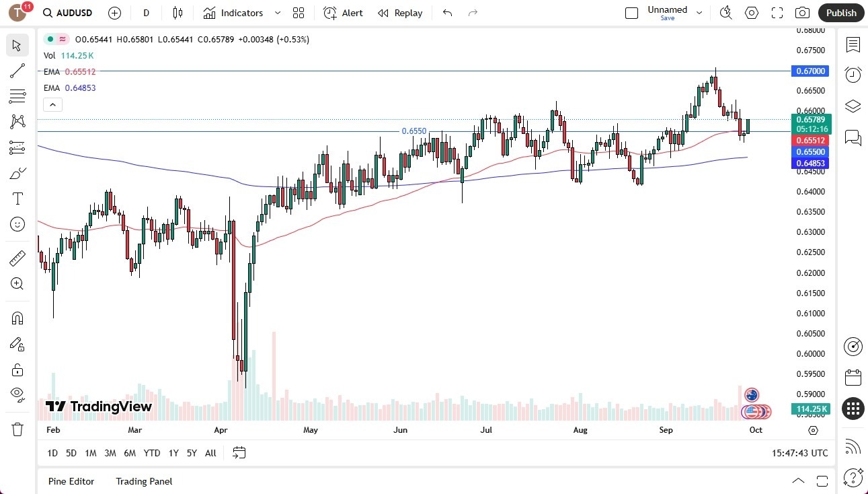The image size is (868, 494).
Task: Hide all drawings via the eye icon
Action: 17,394
